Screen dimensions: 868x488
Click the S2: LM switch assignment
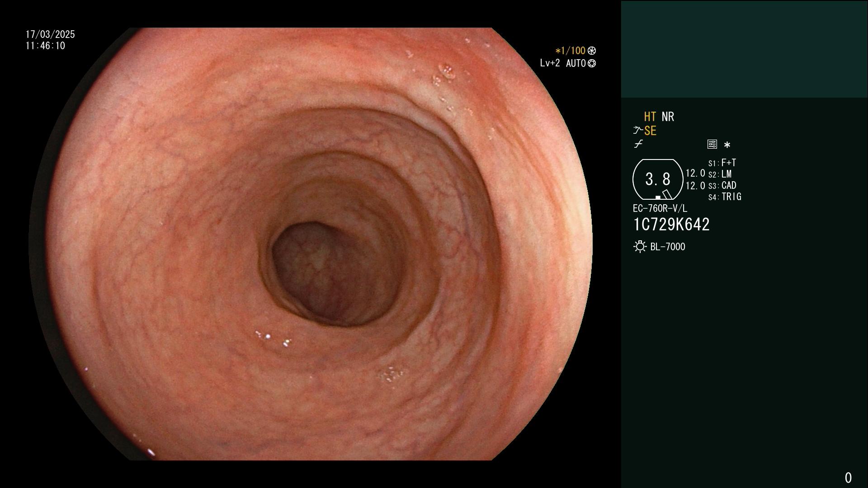point(720,174)
